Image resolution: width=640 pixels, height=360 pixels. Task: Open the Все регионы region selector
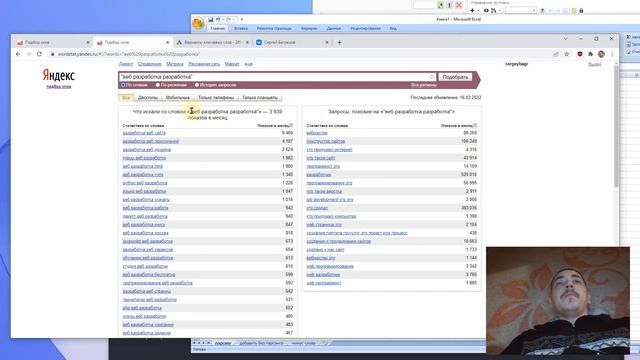coord(424,85)
